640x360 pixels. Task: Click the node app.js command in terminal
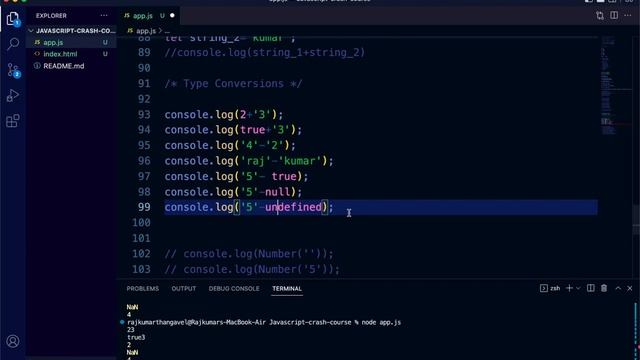pyautogui.click(x=381, y=322)
